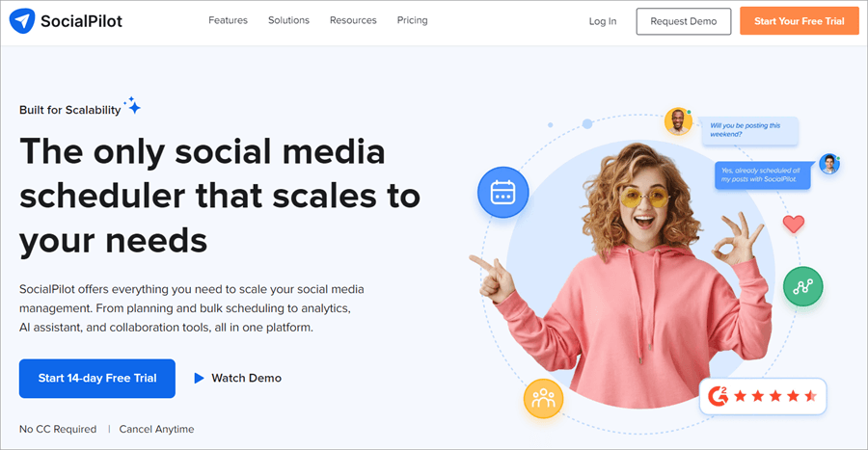This screenshot has width=868, height=450.
Task: Expand the Resources menu
Action: pos(353,20)
